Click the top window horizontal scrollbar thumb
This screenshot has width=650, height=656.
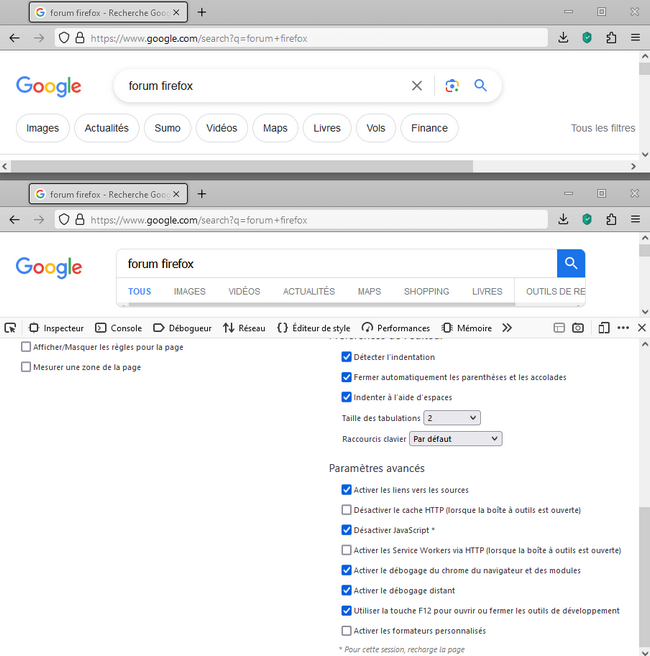(x=242, y=167)
